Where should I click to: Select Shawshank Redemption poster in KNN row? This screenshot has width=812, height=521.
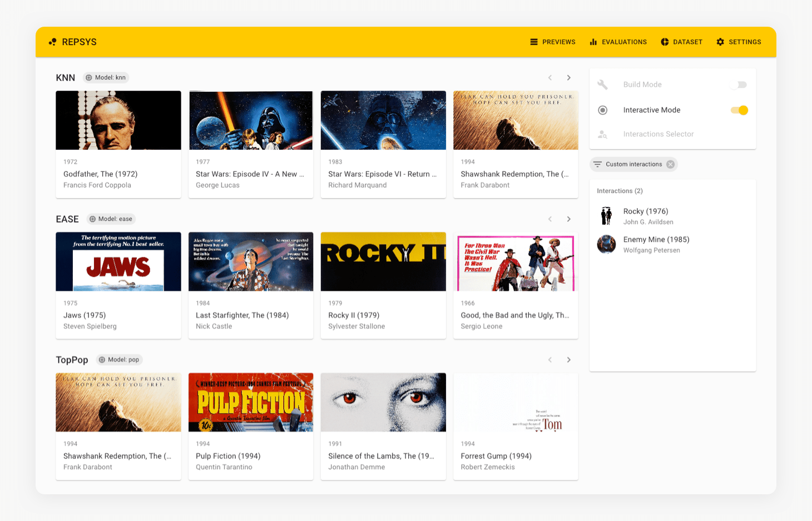pyautogui.click(x=516, y=120)
